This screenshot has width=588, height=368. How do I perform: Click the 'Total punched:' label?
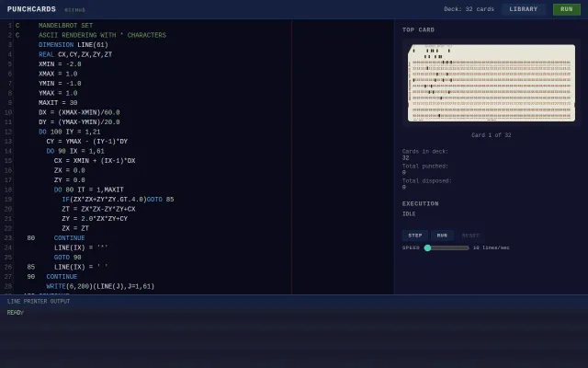[425, 167]
